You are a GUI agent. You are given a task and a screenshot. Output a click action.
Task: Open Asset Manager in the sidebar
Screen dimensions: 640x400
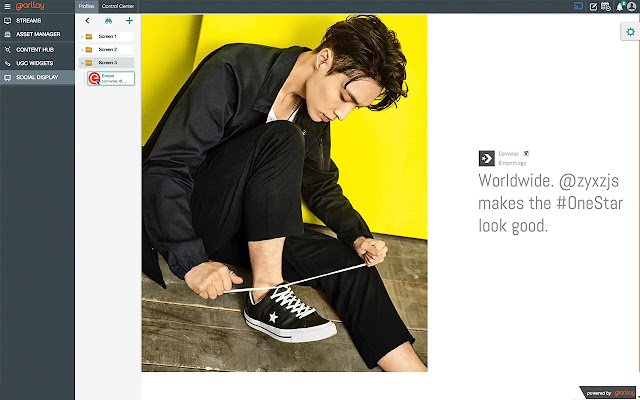[37, 34]
